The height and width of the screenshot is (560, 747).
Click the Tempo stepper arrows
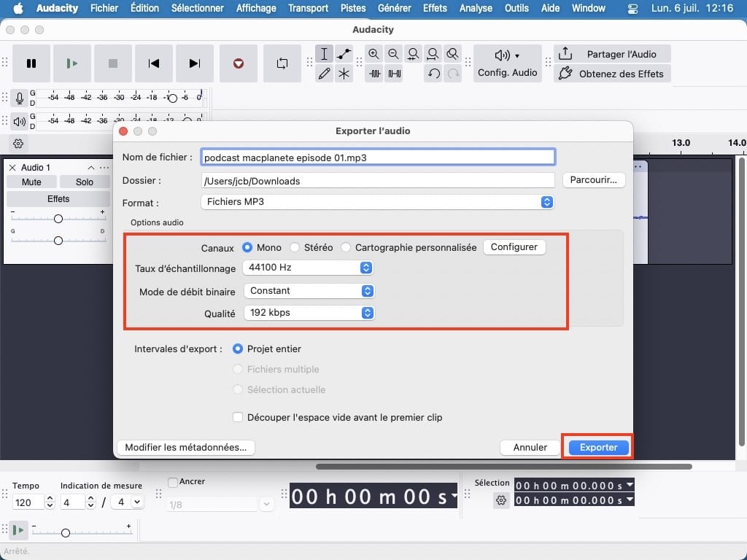(x=50, y=502)
